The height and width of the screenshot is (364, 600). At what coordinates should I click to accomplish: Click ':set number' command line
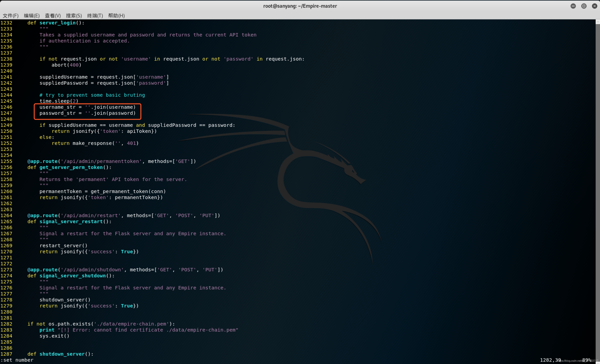(17, 360)
